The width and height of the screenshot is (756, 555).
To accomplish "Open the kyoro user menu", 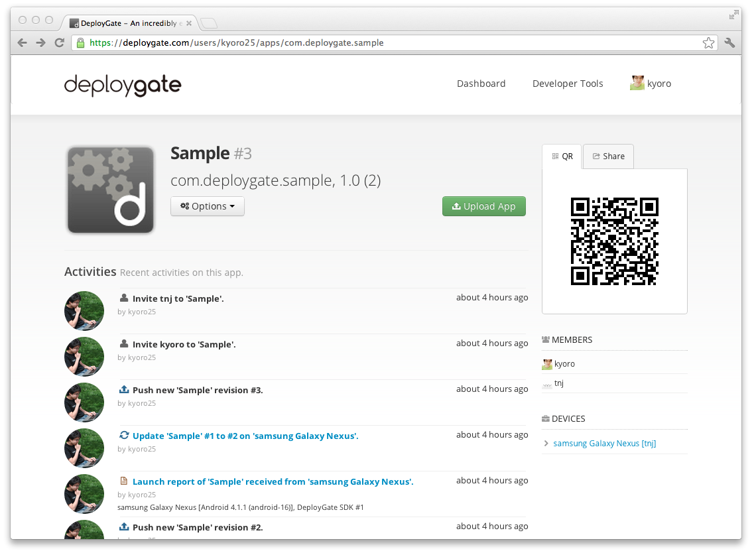I will pyautogui.click(x=651, y=84).
